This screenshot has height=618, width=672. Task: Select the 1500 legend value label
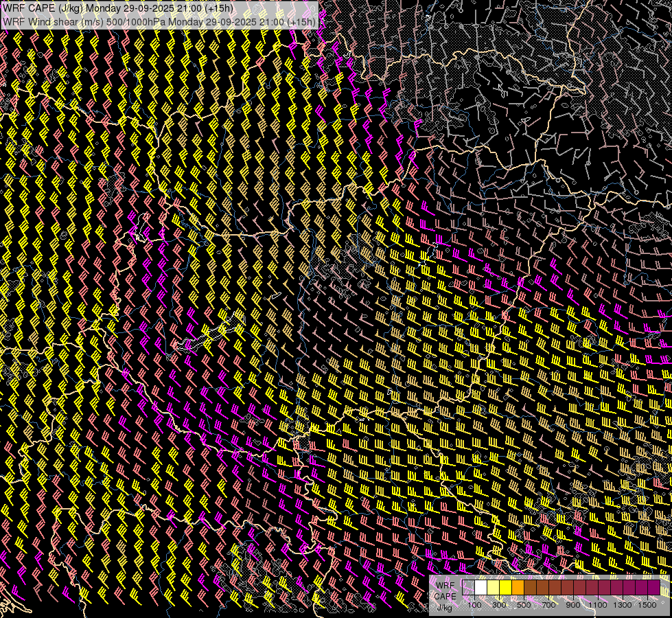click(x=647, y=604)
